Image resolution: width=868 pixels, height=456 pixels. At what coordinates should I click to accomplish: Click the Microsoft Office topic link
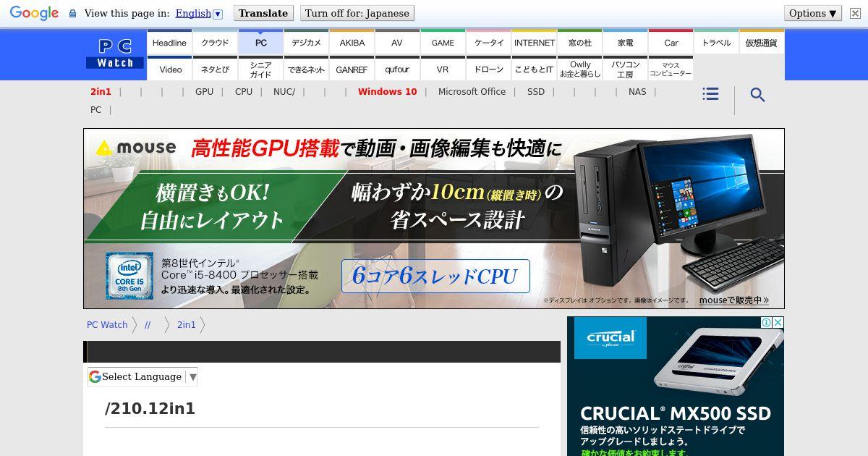click(472, 92)
